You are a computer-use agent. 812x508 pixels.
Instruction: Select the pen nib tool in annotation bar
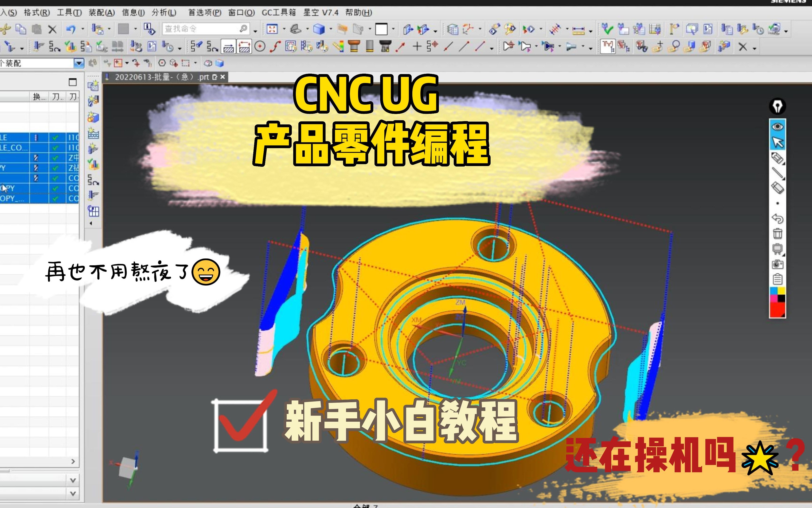(777, 107)
